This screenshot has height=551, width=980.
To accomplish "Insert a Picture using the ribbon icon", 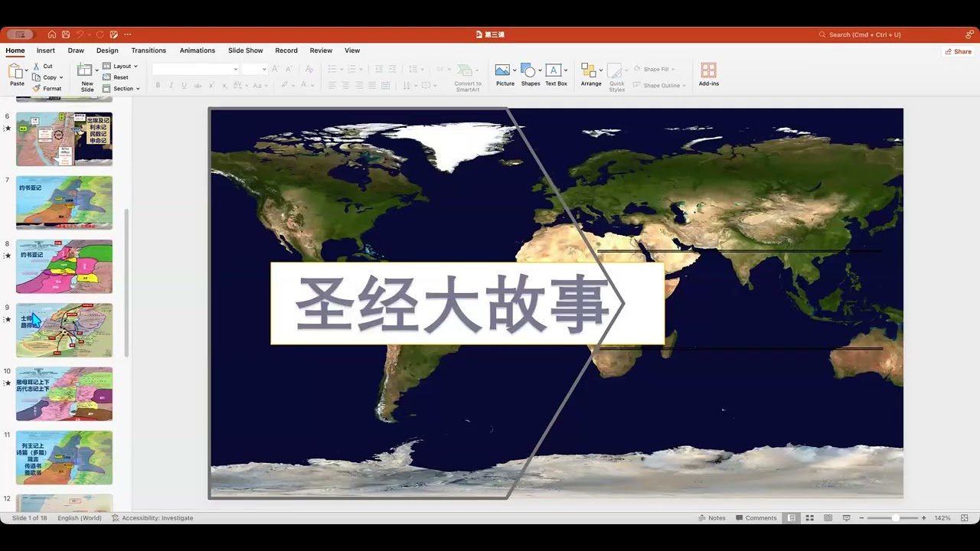I will coord(502,70).
